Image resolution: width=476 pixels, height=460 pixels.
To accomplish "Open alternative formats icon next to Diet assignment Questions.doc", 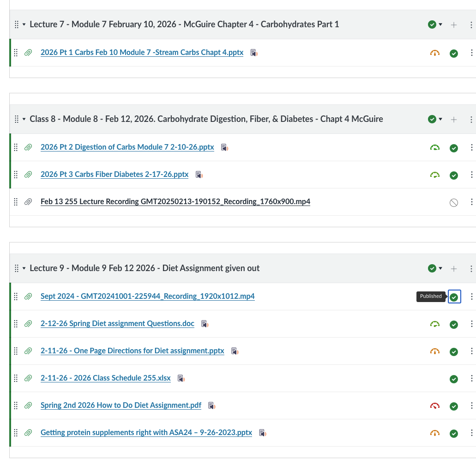I will click(205, 324).
